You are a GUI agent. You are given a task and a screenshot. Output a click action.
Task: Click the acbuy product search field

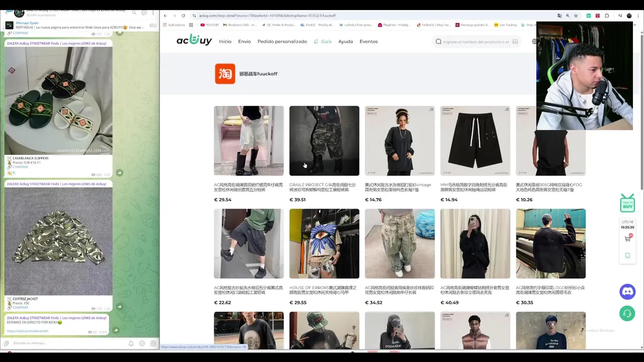475,42
